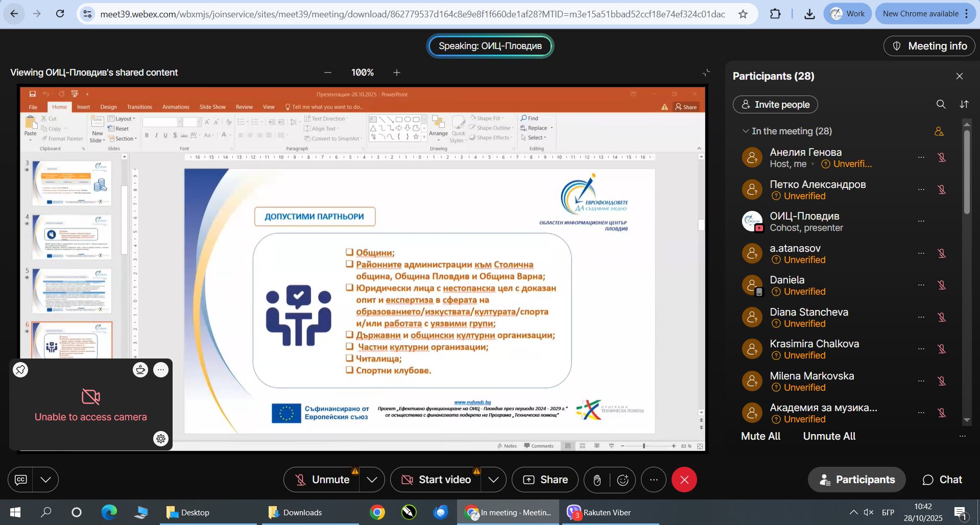The width and height of the screenshot is (980, 525).
Task: Toggle mute for Петко Александров
Action: click(x=942, y=190)
